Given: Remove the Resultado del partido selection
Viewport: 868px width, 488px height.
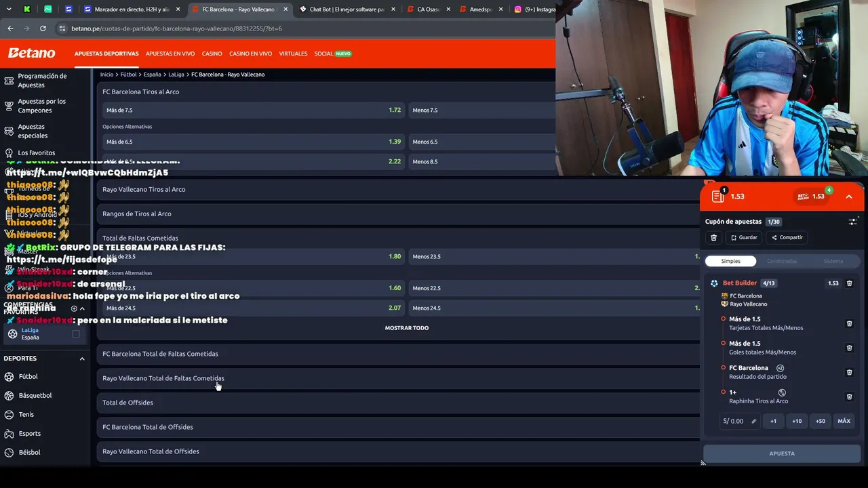Looking at the screenshot, I should [x=849, y=373].
